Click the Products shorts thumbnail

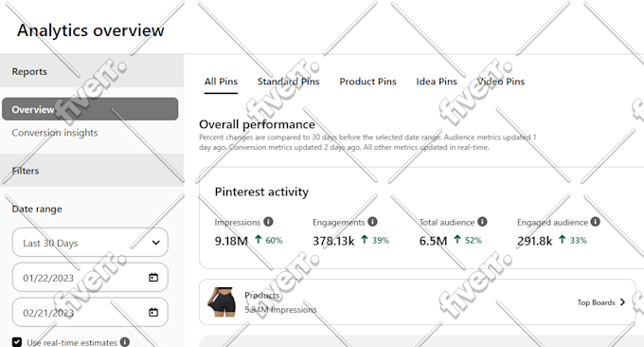pos(222,302)
